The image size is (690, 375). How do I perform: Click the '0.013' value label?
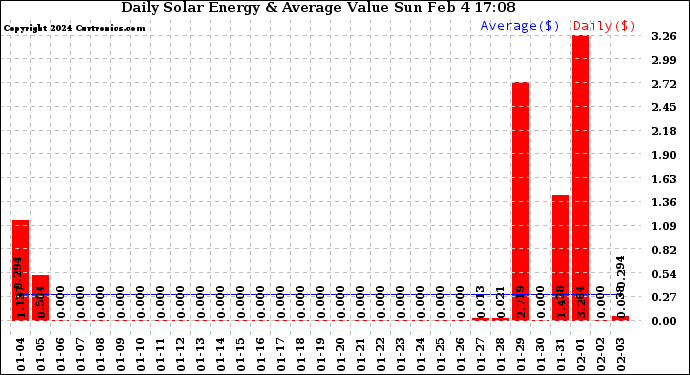(481, 302)
